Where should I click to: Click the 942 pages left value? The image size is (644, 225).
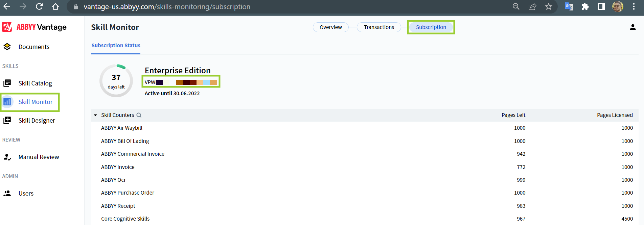click(x=521, y=154)
